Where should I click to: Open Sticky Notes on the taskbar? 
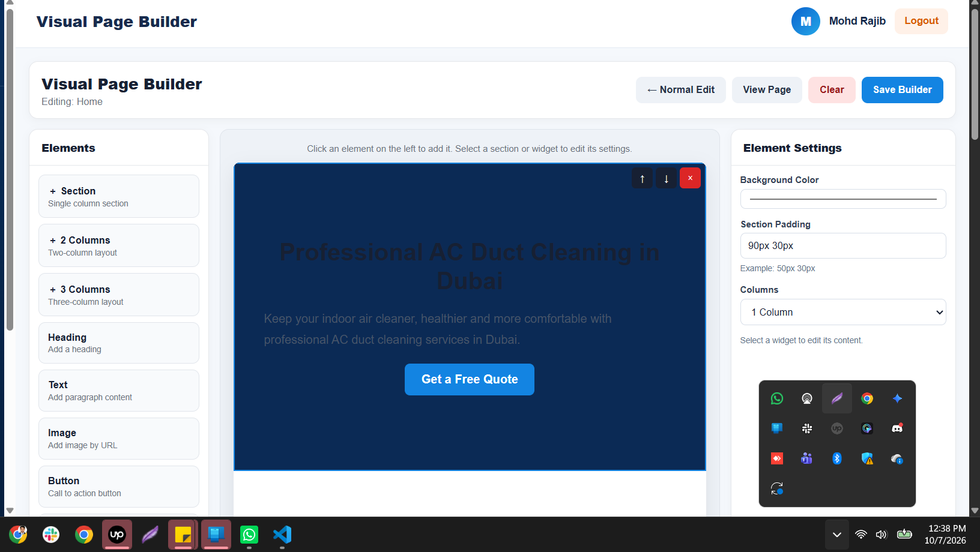point(183,535)
